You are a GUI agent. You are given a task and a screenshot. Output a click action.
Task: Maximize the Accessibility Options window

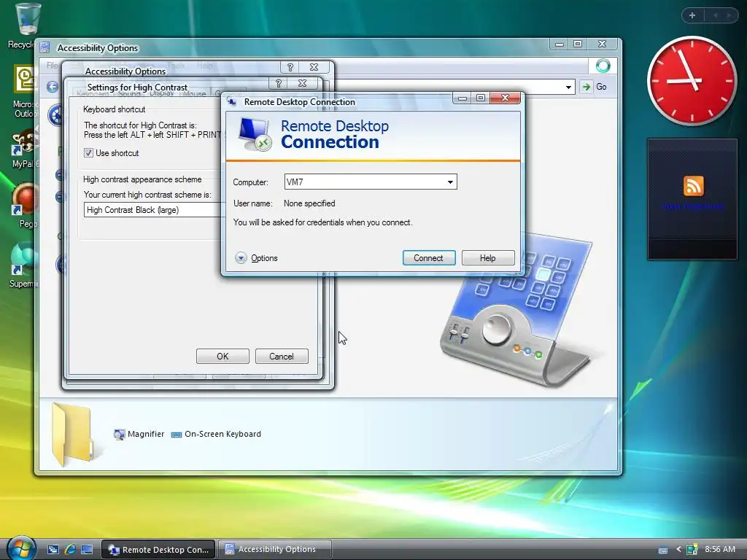click(x=578, y=44)
